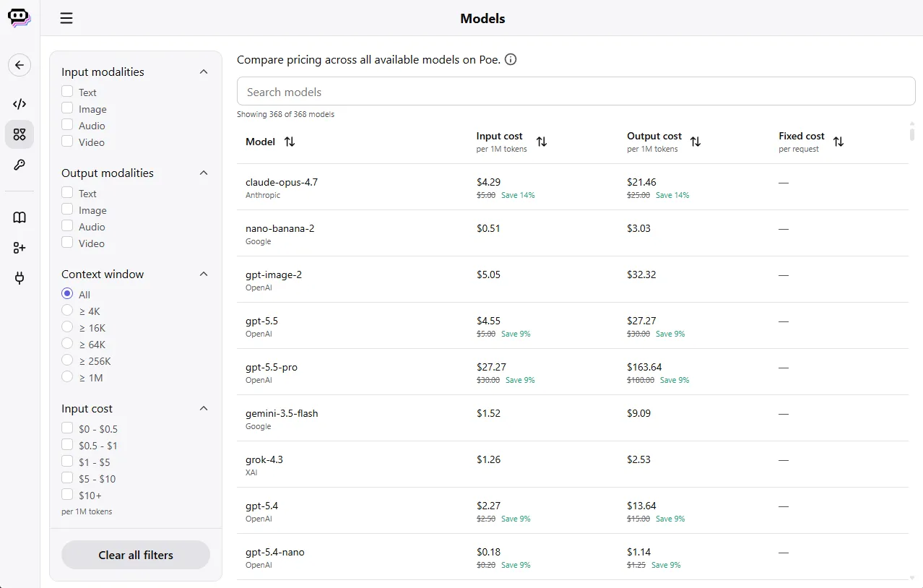Select ≥ 256K context window
Image resolution: width=923 pixels, height=588 pixels.
pyautogui.click(x=67, y=360)
